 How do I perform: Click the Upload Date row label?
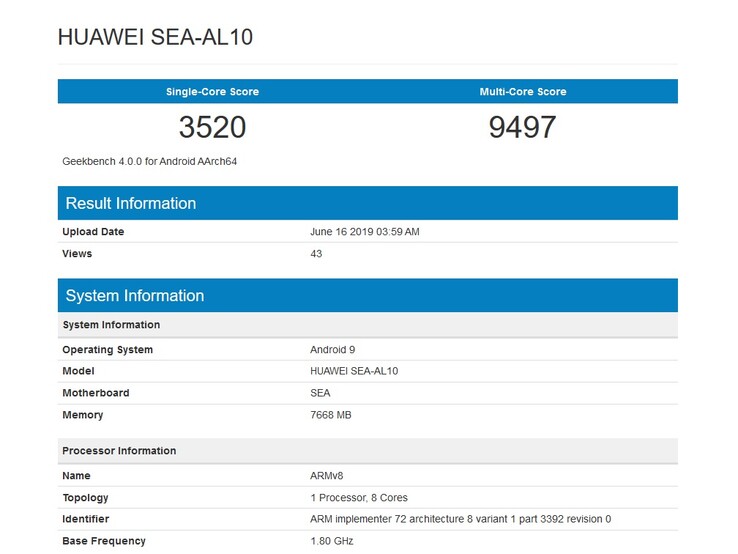pos(93,232)
